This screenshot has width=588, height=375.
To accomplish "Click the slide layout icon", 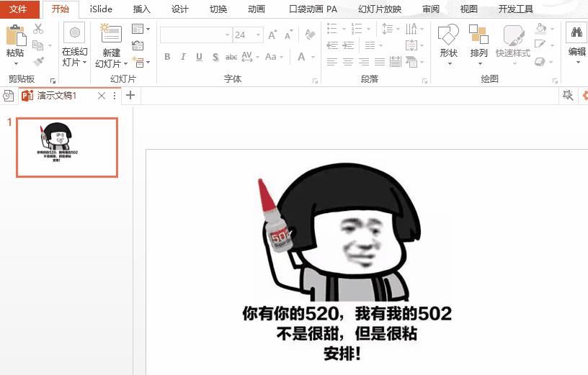I will click(138, 29).
